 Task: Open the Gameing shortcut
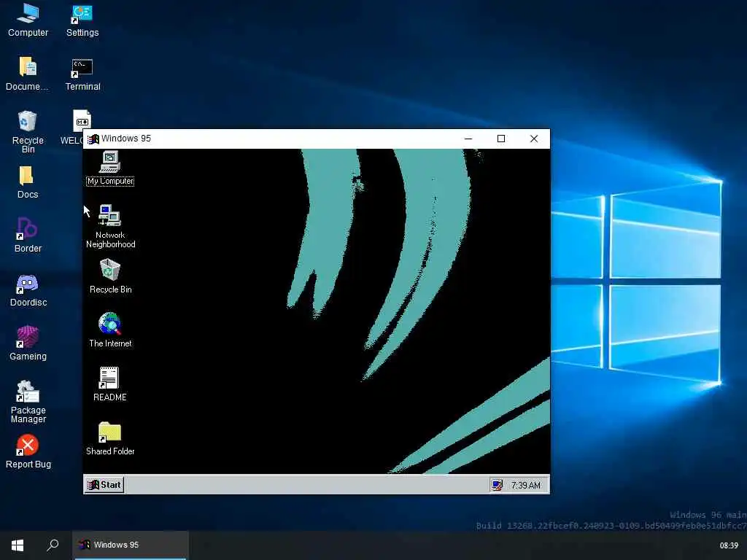[x=28, y=343]
